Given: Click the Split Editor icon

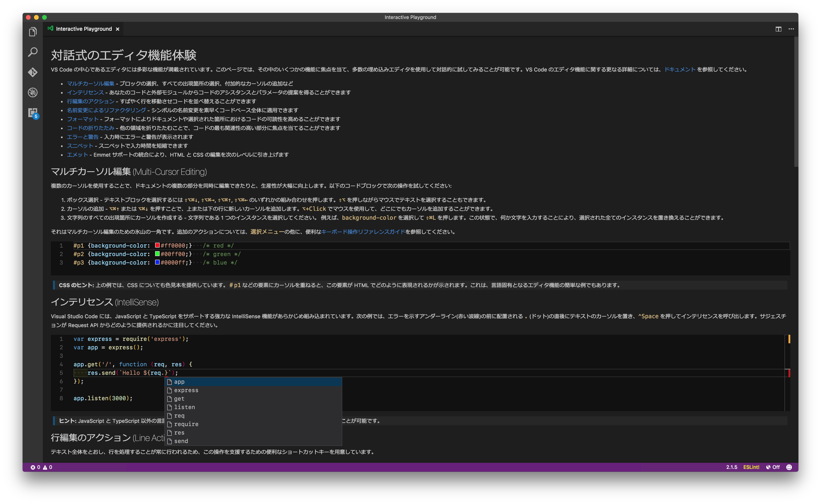Looking at the screenshot, I should [x=778, y=29].
